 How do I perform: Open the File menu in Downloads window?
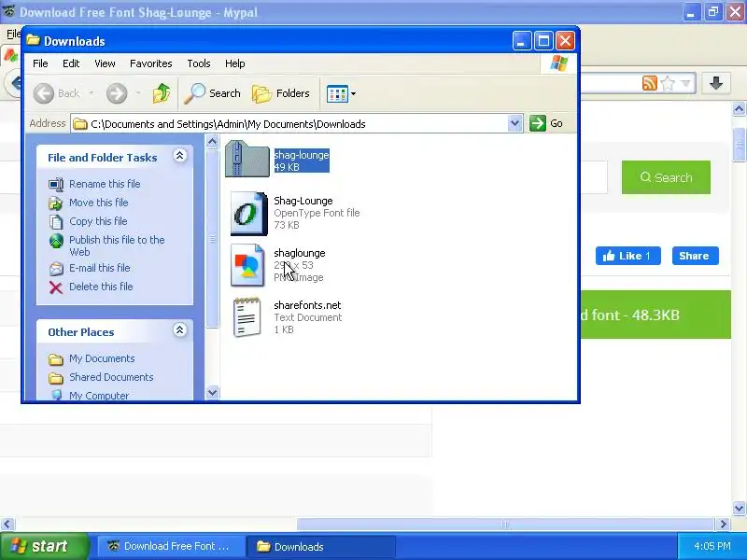[x=40, y=63]
